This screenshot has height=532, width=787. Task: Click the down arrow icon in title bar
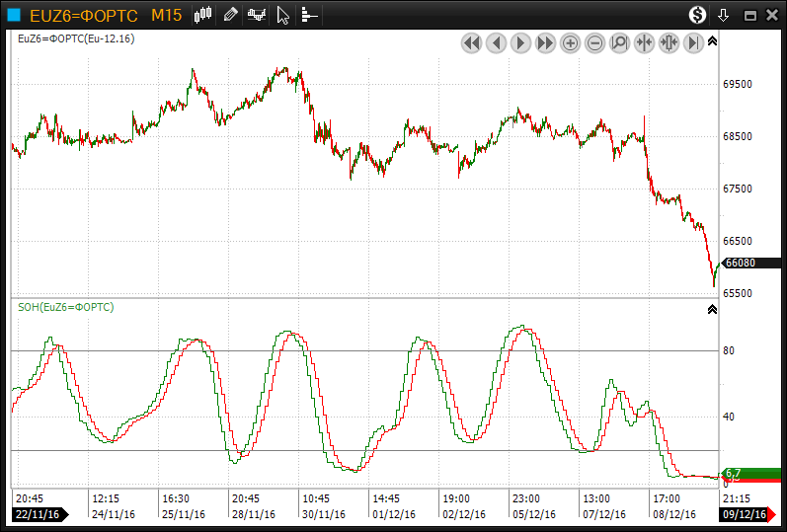click(724, 15)
